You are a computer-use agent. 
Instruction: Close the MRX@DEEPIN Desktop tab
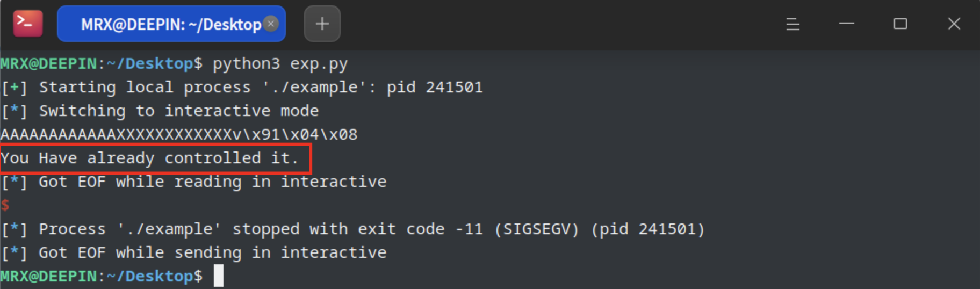click(271, 24)
